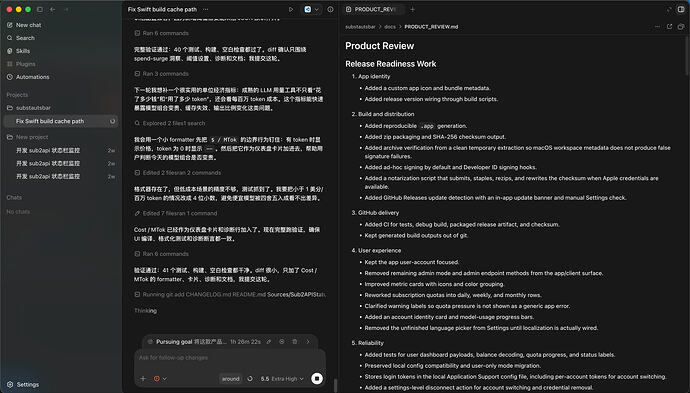This screenshot has height=393, width=690.
Task: Open the orange warning permissions dropdown
Action: 160,378
